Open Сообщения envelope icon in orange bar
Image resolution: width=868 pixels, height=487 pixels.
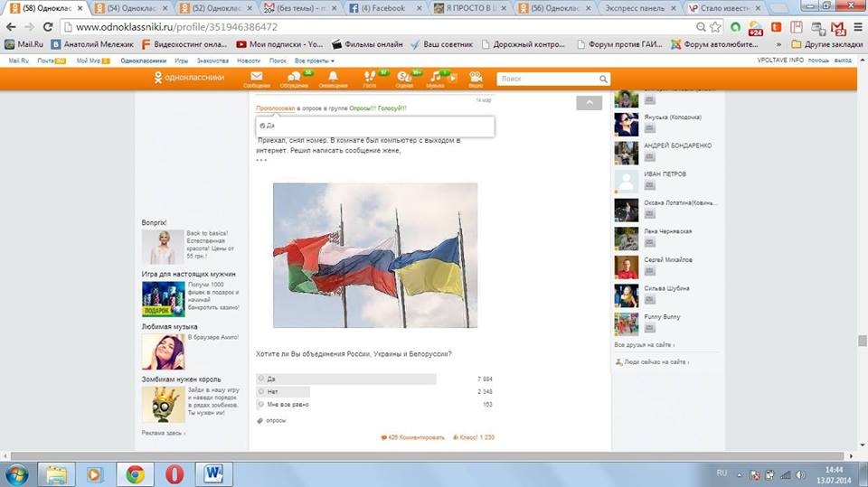(256, 77)
